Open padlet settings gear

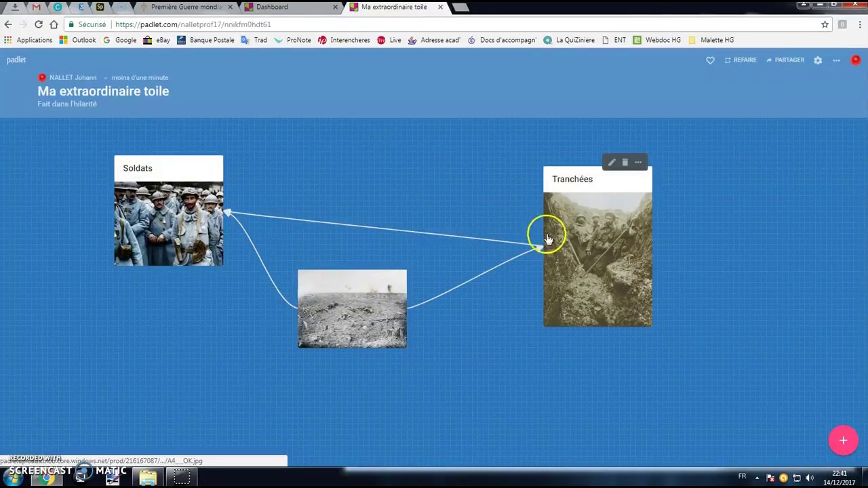coord(818,60)
